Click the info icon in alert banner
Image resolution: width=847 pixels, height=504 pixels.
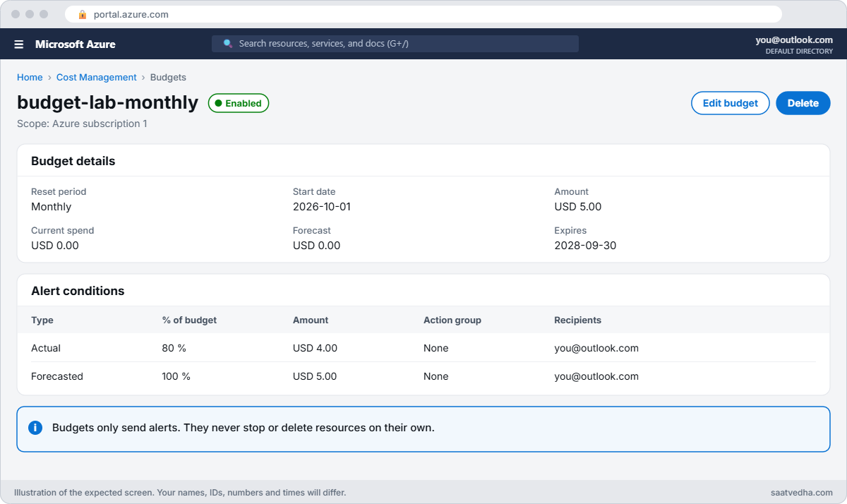tap(35, 428)
